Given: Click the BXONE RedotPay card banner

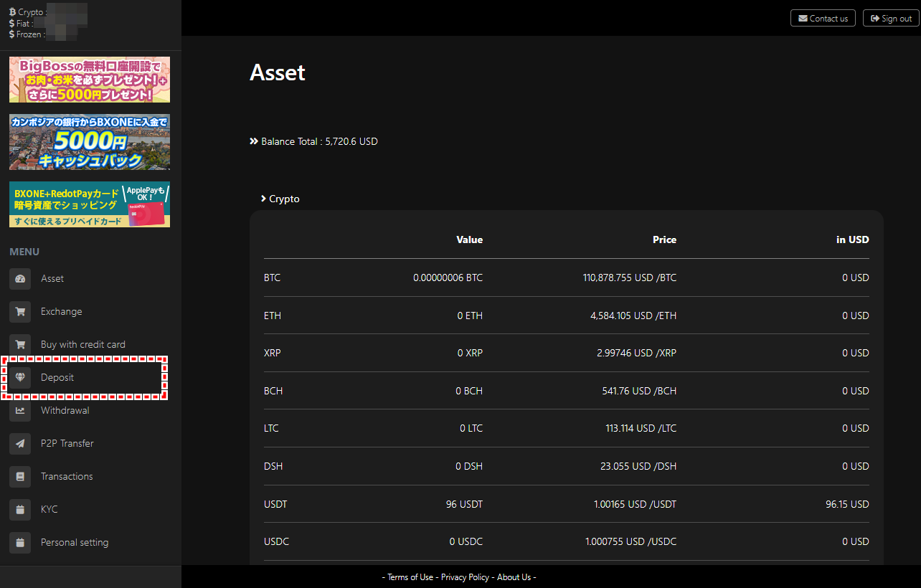Looking at the screenshot, I should 90,204.
